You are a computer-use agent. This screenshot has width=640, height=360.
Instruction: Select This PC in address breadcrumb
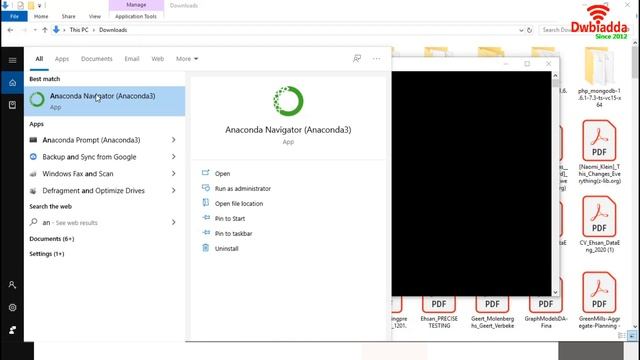(79, 30)
